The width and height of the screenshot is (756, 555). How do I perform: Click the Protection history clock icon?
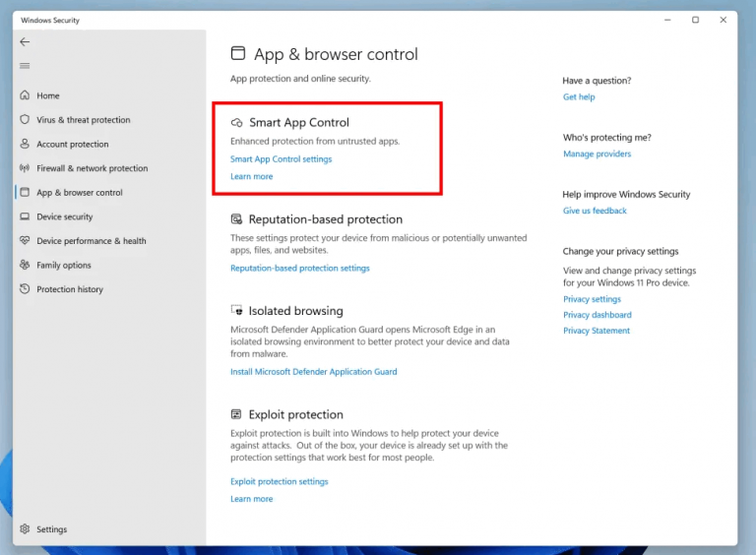tap(25, 289)
